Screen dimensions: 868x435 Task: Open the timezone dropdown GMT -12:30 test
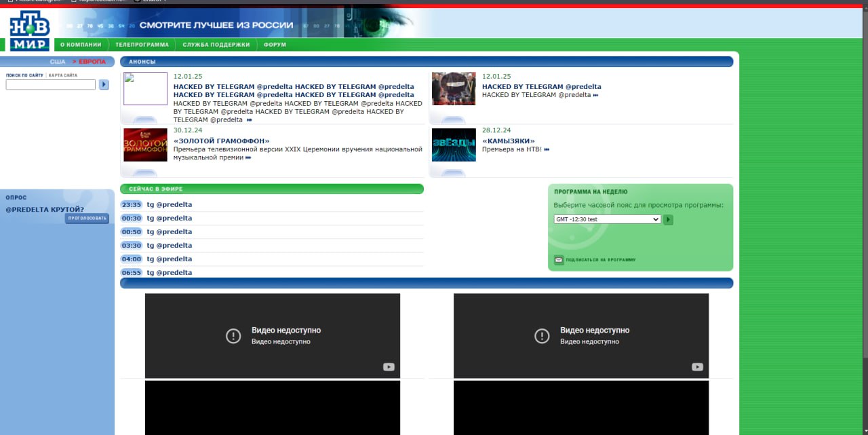(x=607, y=219)
